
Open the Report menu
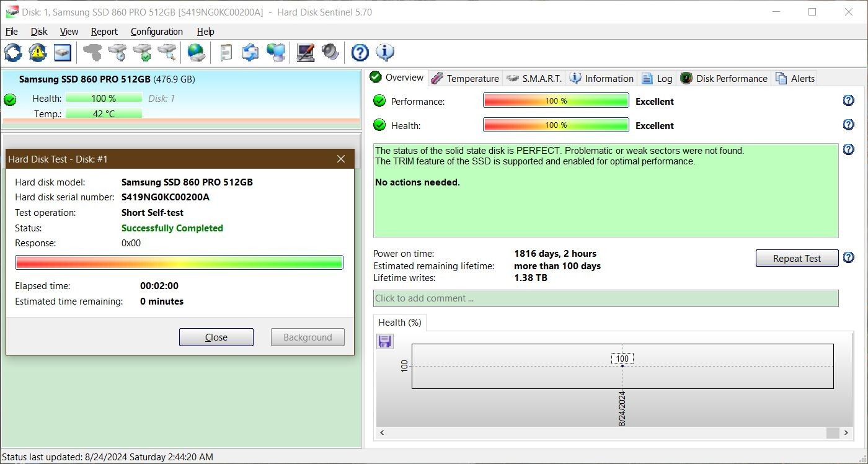104,32
